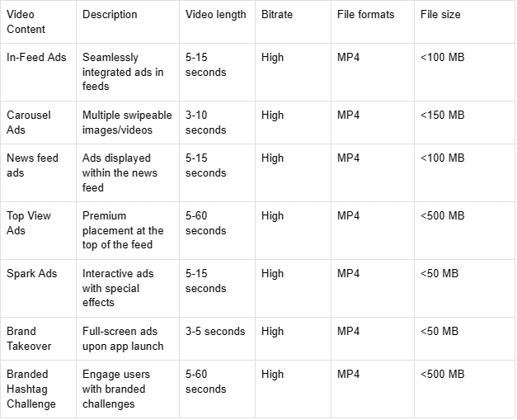The height and width of the screenshot is (420, 517).
Task: Select the "Brand Takeover" cell
Action: (27, 339)
